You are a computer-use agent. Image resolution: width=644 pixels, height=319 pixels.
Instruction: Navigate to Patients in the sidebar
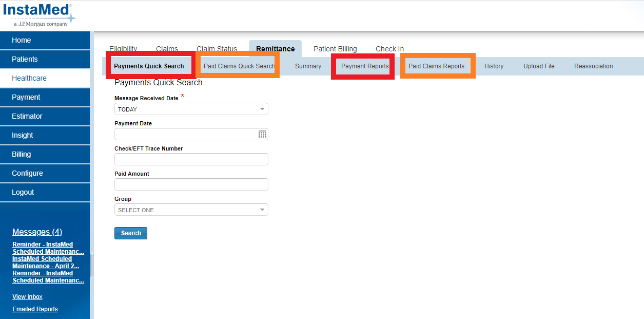click(x=25, y=59)
